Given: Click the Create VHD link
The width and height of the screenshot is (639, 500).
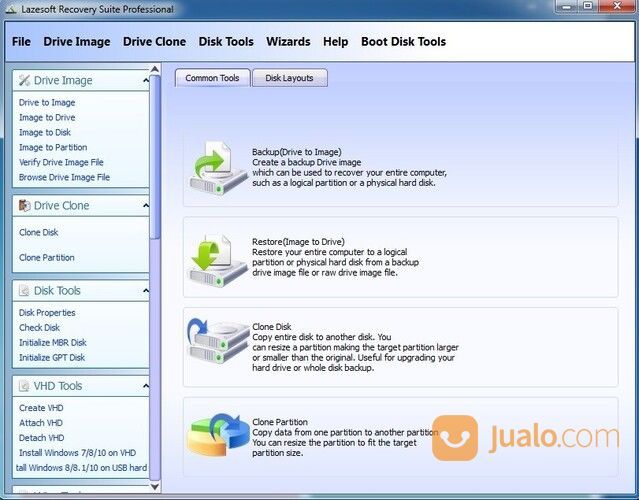Looking at the screenshot, I should 39,407.
